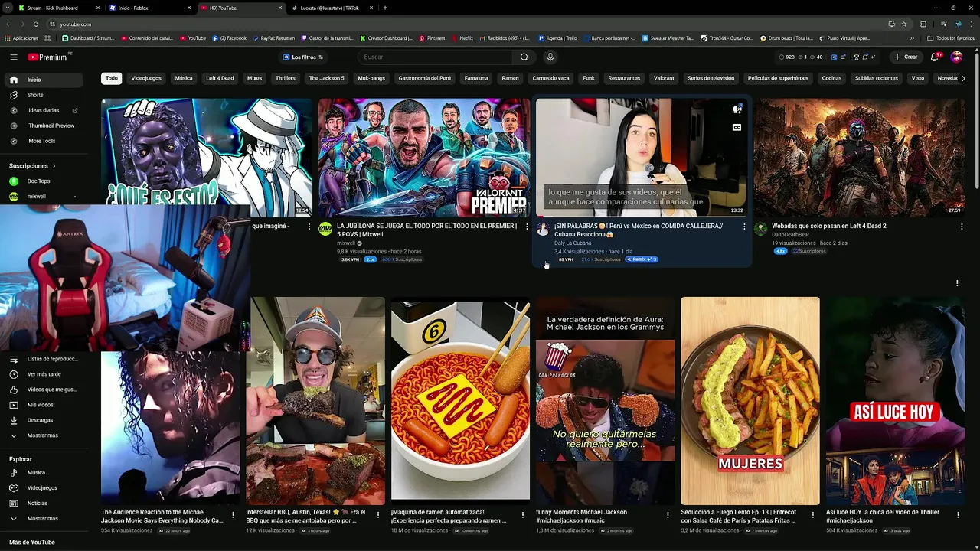Open the Left 4 Dead 2 video thumbnail
This screenshot has width=980, height=551.
[x=859, y=158]
